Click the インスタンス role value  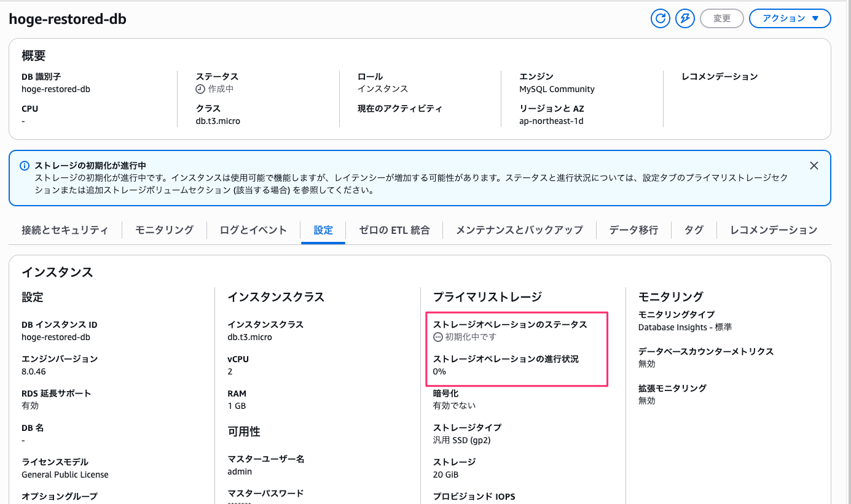point(383,89)
